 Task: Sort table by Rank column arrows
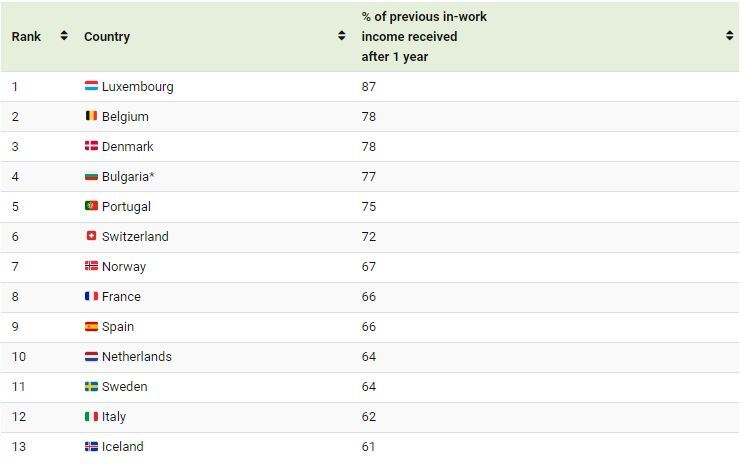[64, 36]
